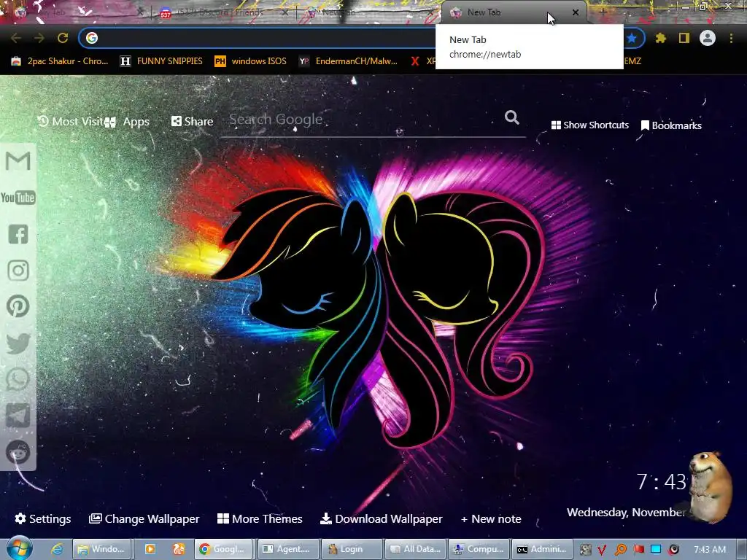Launch Internet Explorer from taskbar
Image resolution: width=747 pixels, height=560 pixels.
57,549
